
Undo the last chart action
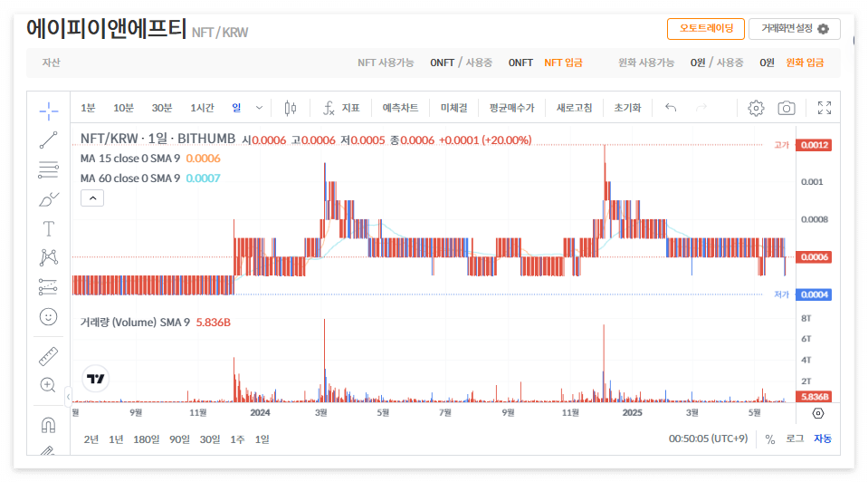click(x=671, y=108)
